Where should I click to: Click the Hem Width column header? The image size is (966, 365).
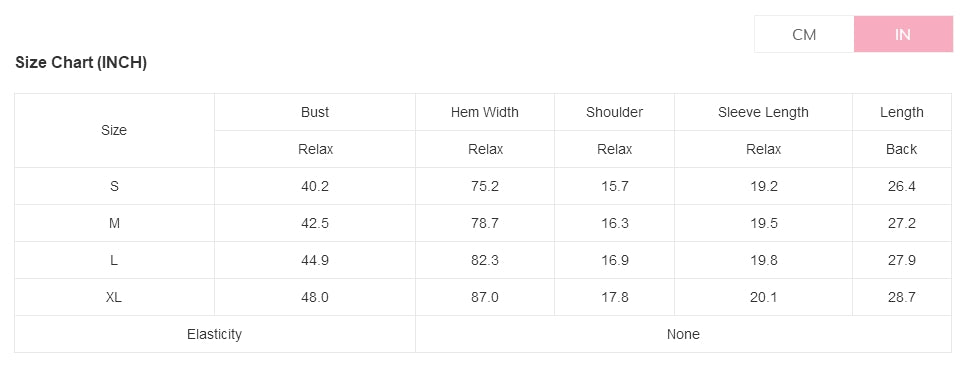485,112
